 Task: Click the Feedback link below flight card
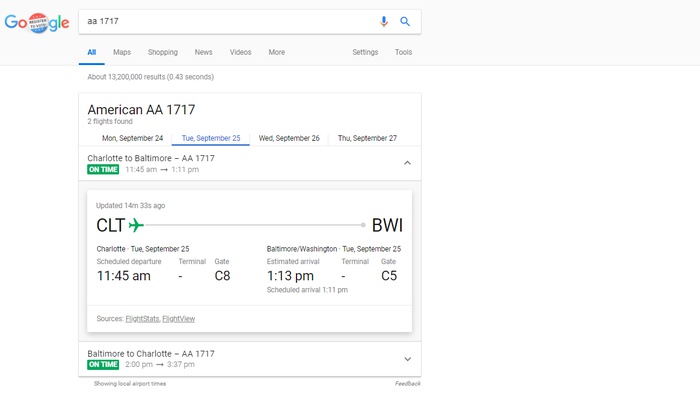407,383
